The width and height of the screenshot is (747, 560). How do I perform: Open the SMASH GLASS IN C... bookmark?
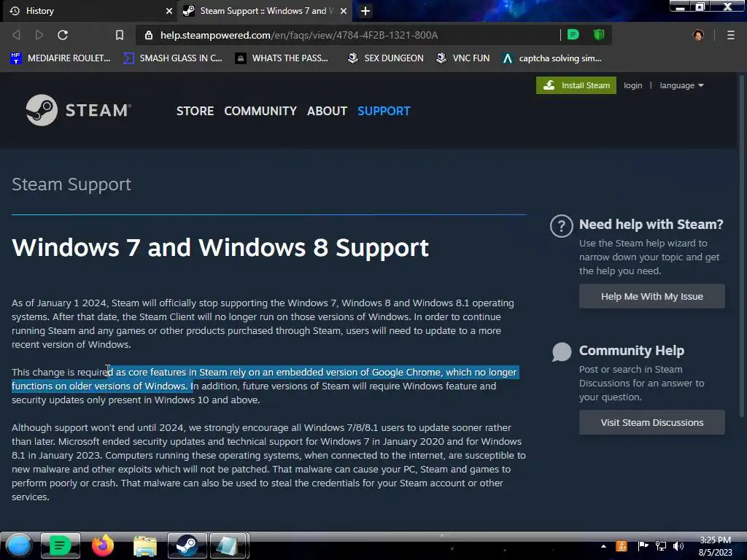(x=172, y=58)
